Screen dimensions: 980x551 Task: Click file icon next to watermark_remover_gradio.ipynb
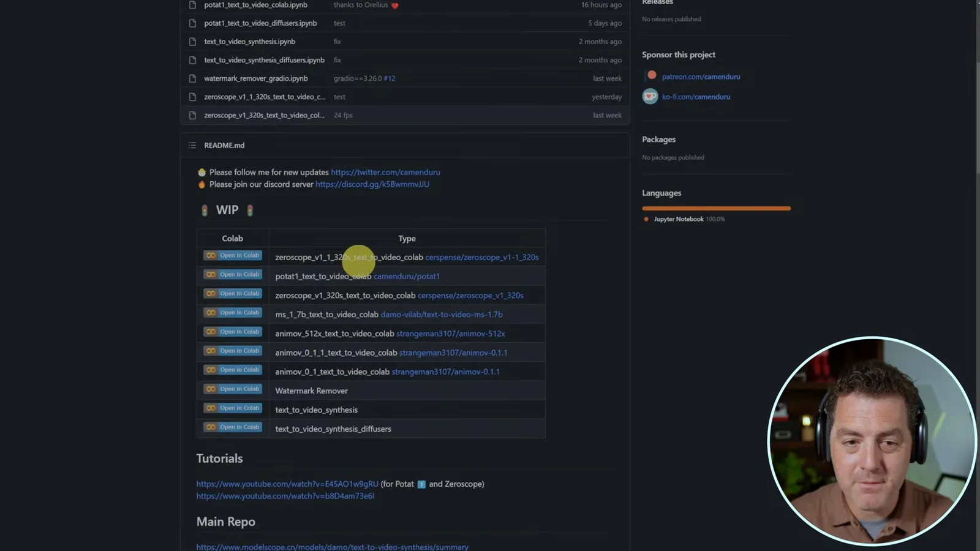(192, 78)
